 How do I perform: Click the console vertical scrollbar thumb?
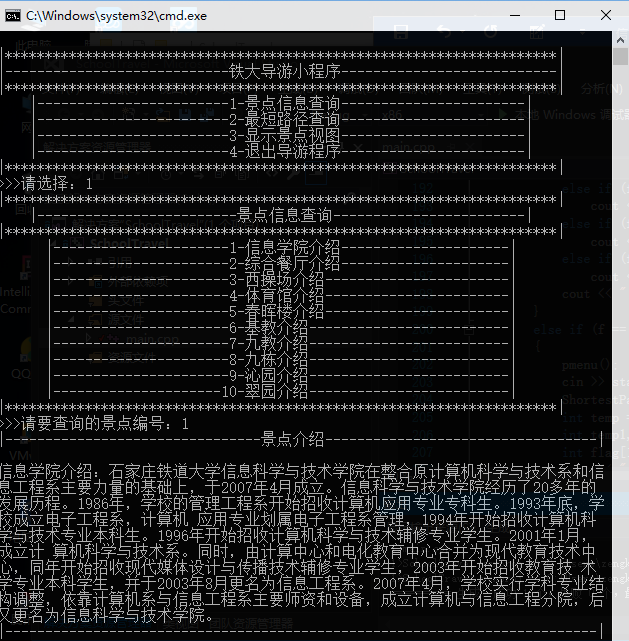[620, 56]
